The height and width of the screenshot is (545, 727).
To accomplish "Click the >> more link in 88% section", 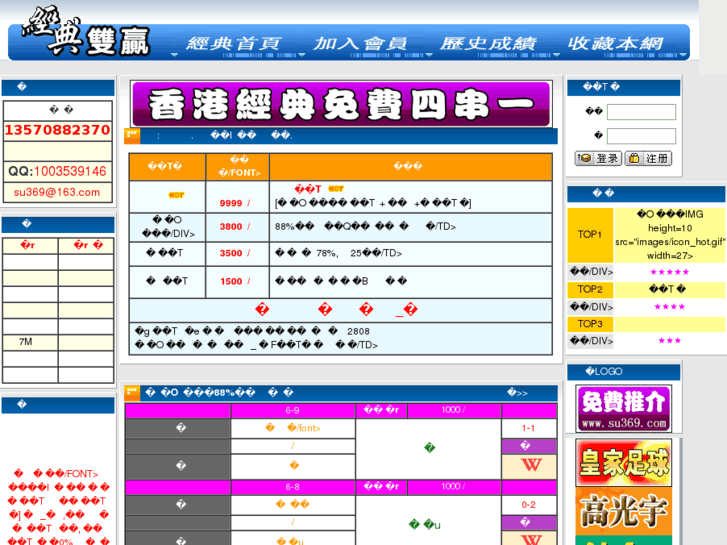I will [x=517, y=393].
